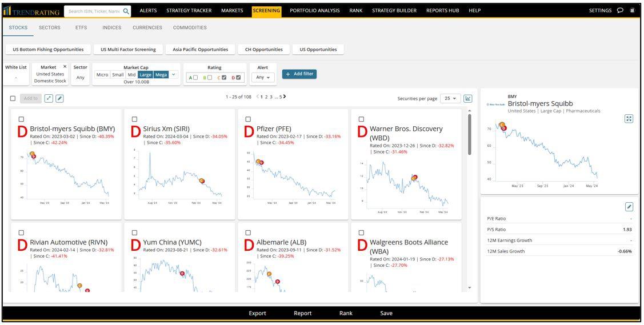Open the Sector filter
The height and width of the screenshot is (325, 644).
point(81,74)
